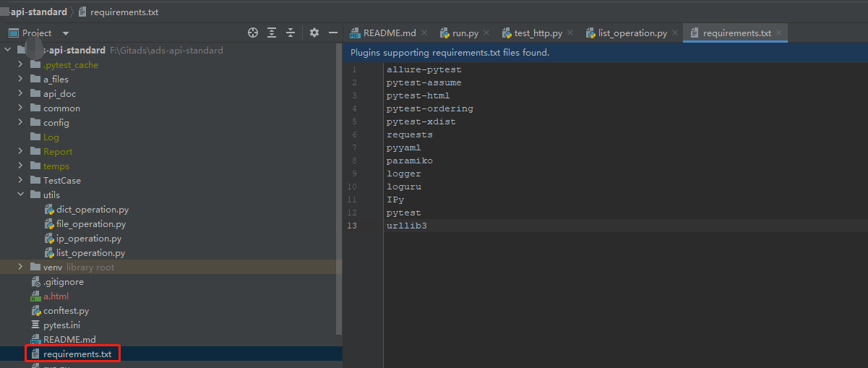Close the README.md editor tab
The width and height of the screenshot is (868, 368).
(x=424, y=33)
